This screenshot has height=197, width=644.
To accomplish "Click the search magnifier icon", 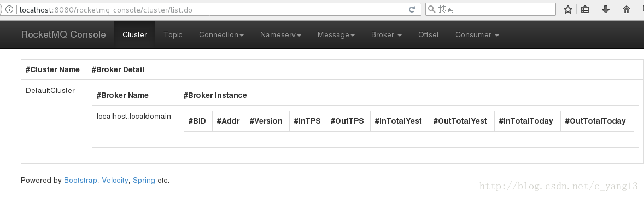I will coord(432,9).
